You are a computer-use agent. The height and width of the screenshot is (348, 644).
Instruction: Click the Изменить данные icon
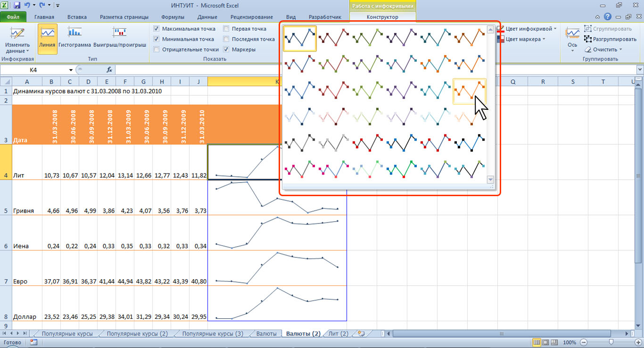pos(17,35)
